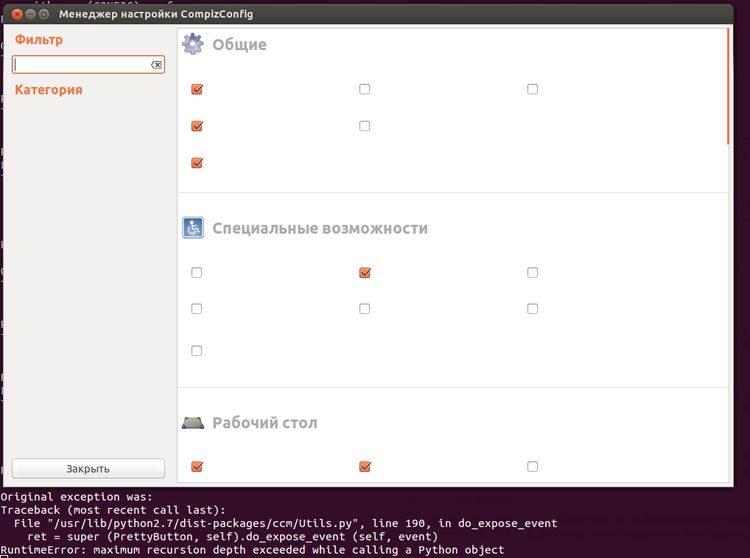Click the Категория label
Viewport: 750px width, 558px height.
(x=48, y=90)
